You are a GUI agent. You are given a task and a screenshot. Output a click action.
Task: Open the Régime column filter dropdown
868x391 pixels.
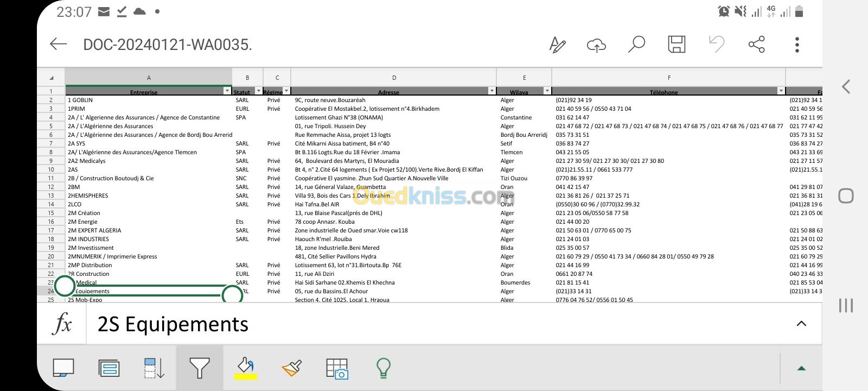[286, 91]
